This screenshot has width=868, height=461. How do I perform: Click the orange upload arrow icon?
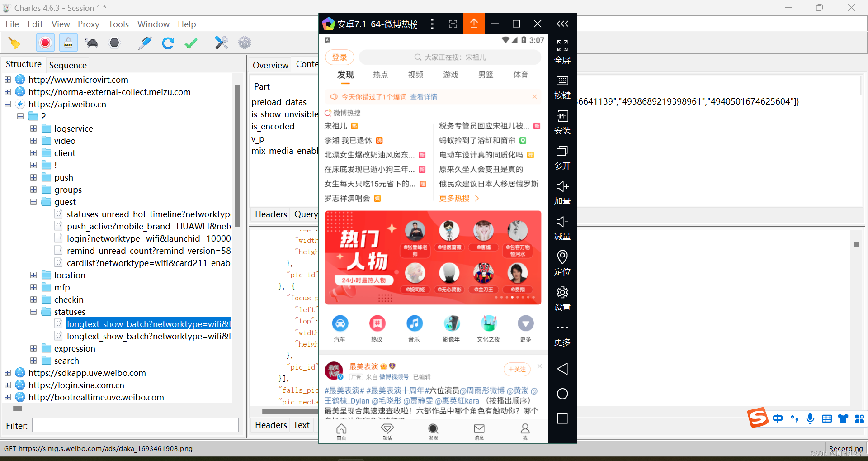(x=474, y=24)
